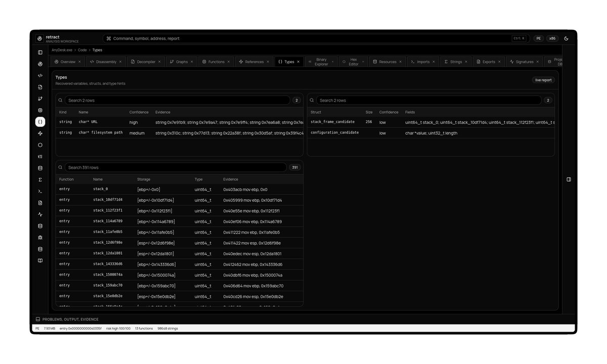The image size is (607, 364).
Task: Close the Functions tab
Action: [229, 62]
